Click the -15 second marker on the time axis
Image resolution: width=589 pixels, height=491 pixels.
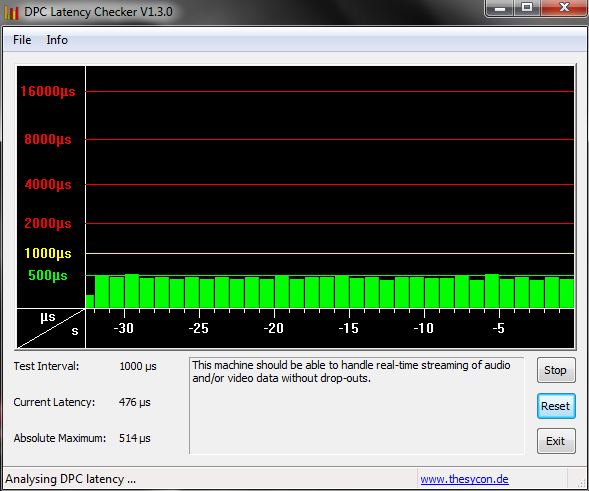(349, 328)
